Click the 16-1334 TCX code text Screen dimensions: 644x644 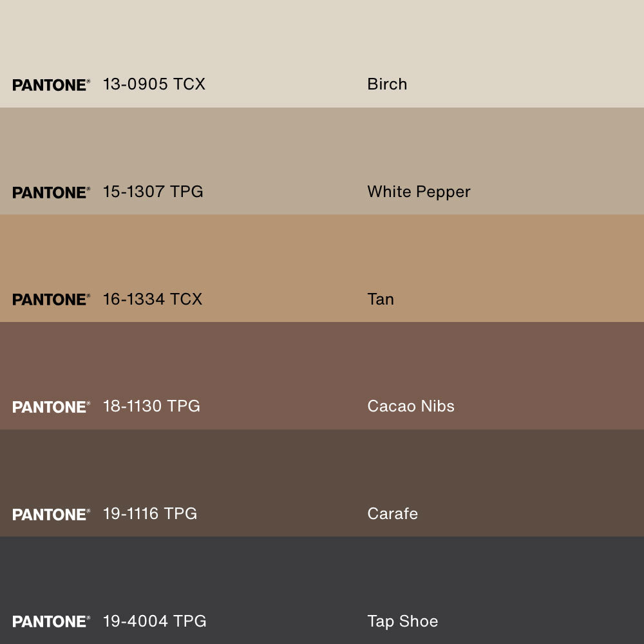tap(152, 299)
